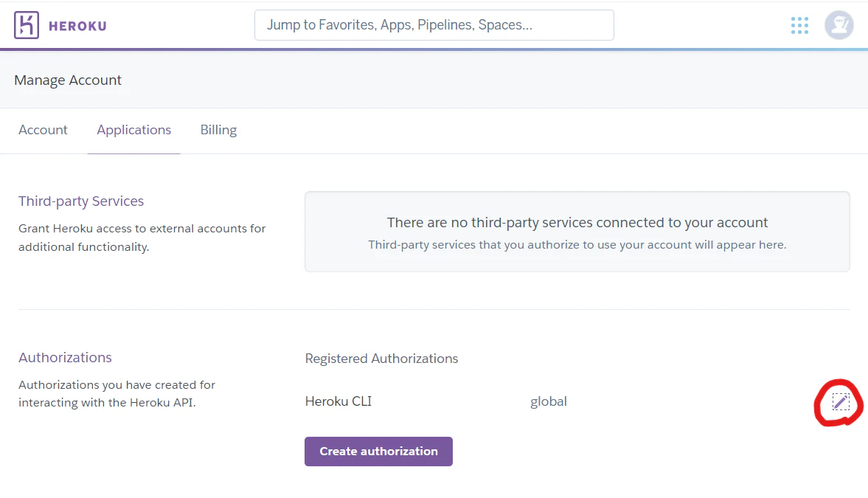
Task: Click the Registered Authorizations label
Action: (x=381, y=359)
